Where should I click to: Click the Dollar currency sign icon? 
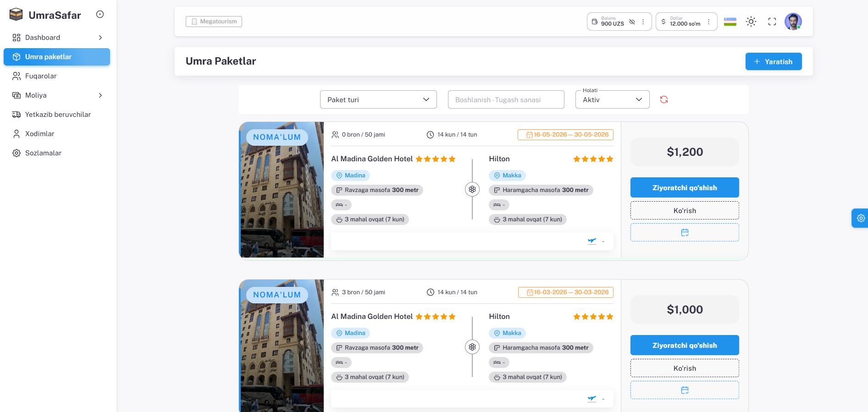(663, 22)
